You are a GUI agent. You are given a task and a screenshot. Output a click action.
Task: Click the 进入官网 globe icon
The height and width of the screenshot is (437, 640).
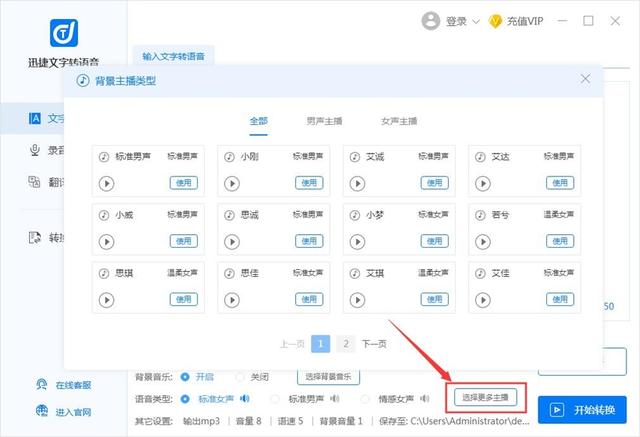[x=42, y=411]
